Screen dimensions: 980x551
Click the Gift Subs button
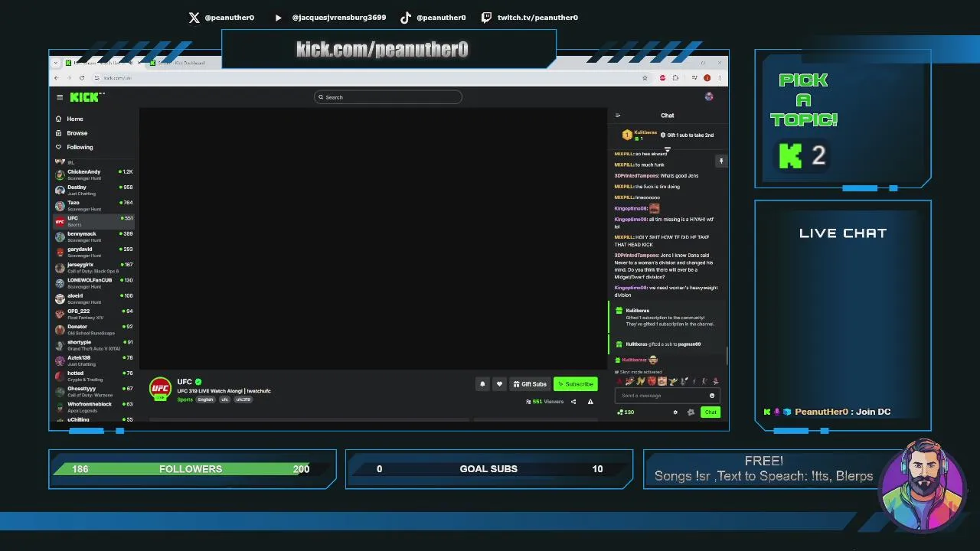tap(530, 384)
